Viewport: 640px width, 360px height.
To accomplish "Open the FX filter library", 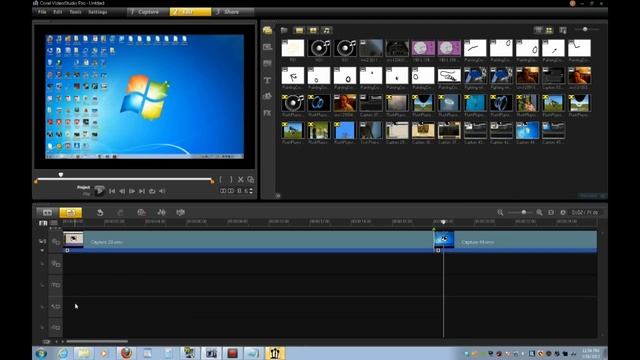I will tap(267, 113).
